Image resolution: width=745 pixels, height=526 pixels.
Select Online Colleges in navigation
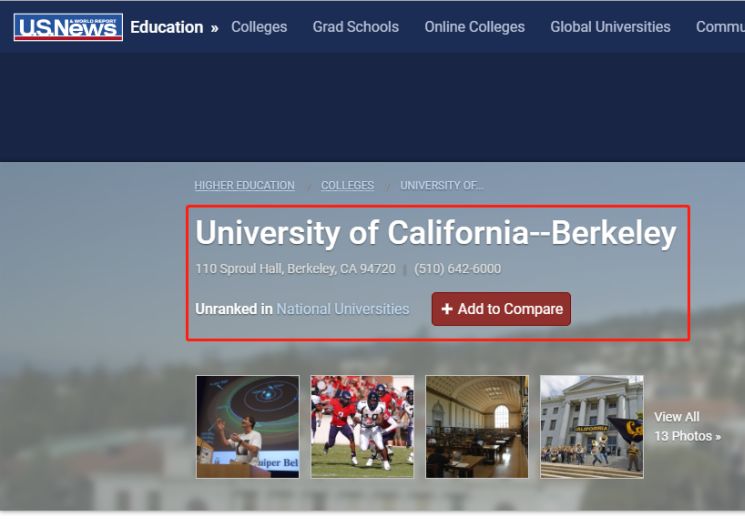475,27
